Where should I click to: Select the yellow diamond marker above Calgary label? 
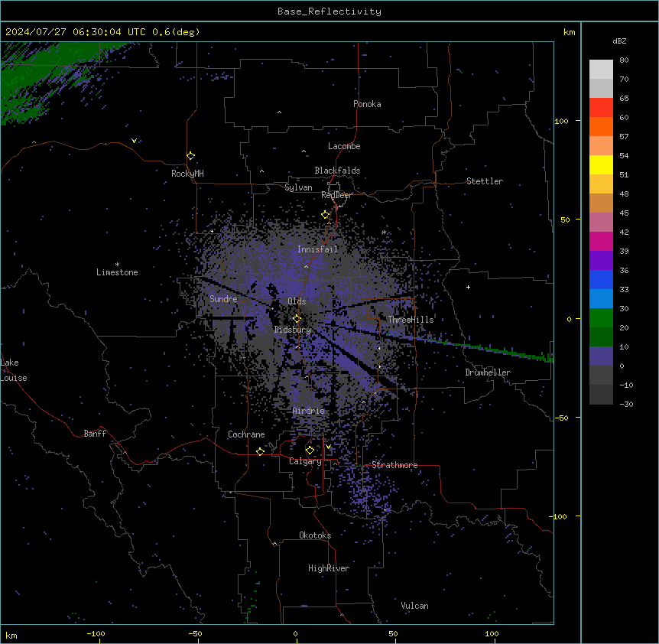[x=310, y=450]
